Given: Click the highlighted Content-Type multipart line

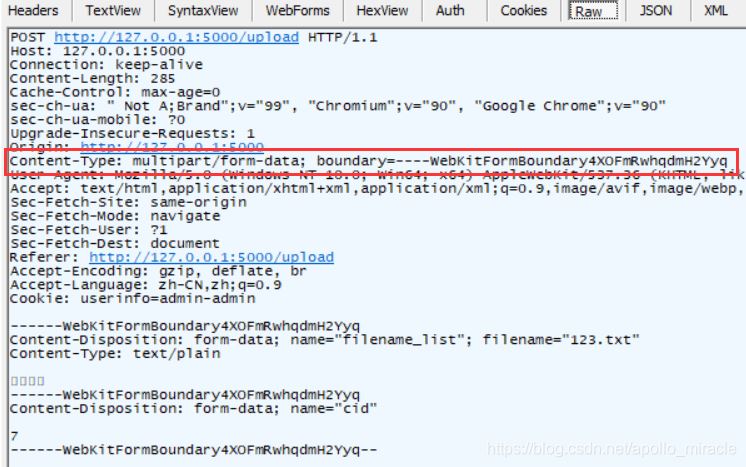Looking at the screenshot, I should pos(369,161).
